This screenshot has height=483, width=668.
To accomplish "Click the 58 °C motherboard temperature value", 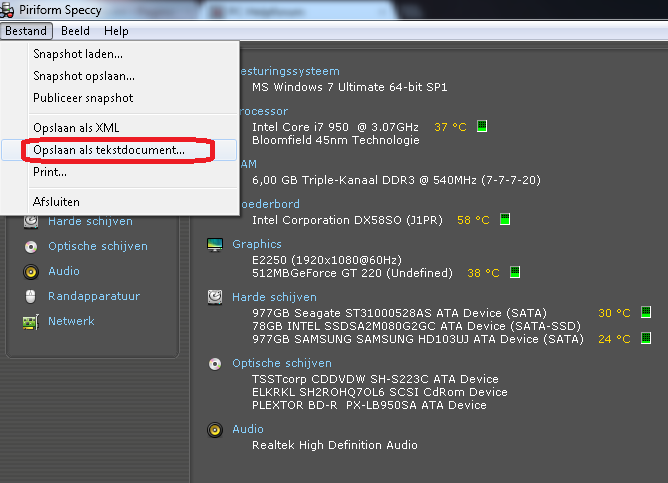I will (473, 220).
